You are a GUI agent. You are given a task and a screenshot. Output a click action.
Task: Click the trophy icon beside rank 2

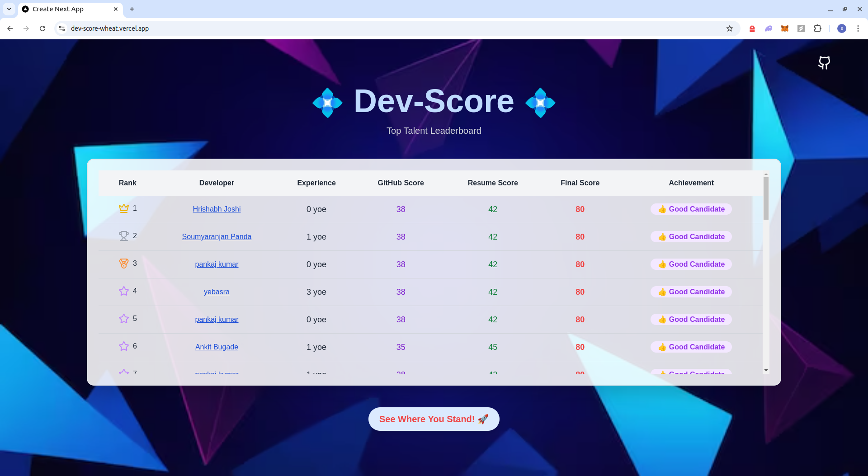coord(123,236)
